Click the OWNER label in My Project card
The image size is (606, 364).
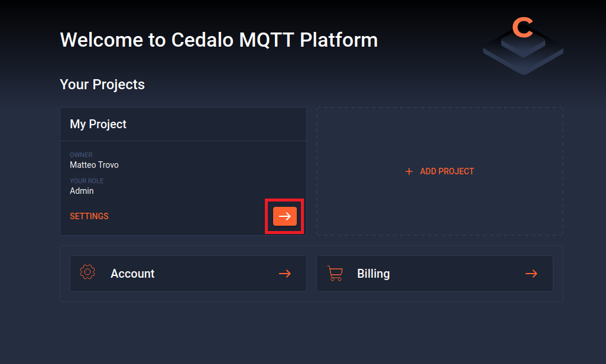coord(81,155)
